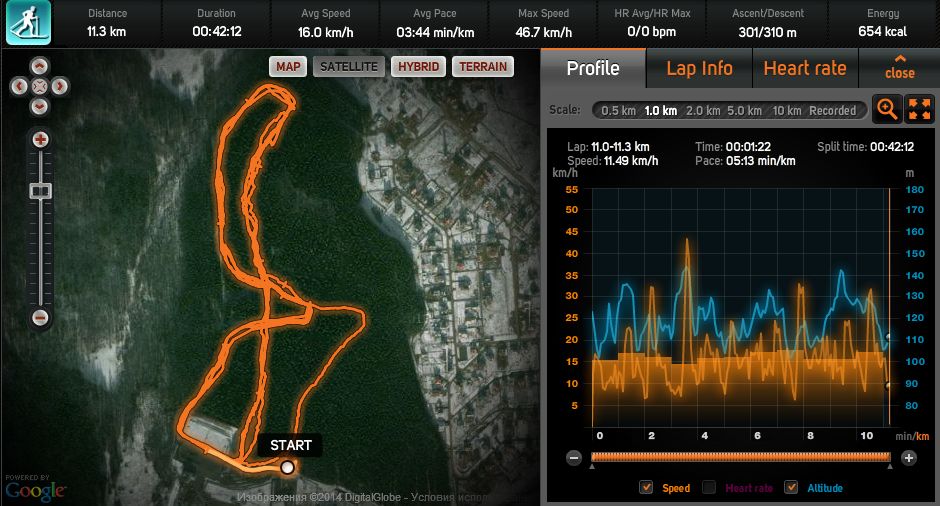Click the magnifier zoom chart icon
This screenshot has width=940, height=506.
tap(887, 110)
